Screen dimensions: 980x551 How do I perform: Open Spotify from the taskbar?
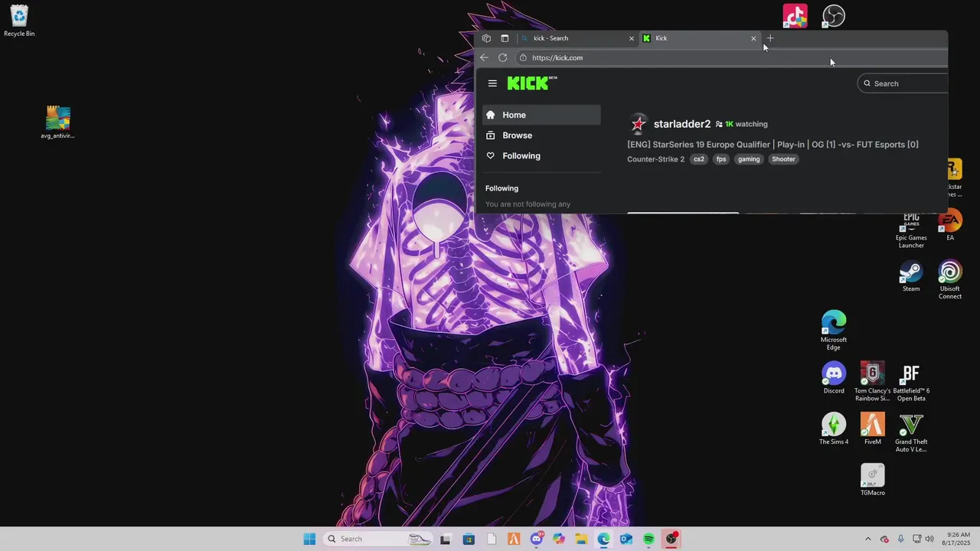648,539
